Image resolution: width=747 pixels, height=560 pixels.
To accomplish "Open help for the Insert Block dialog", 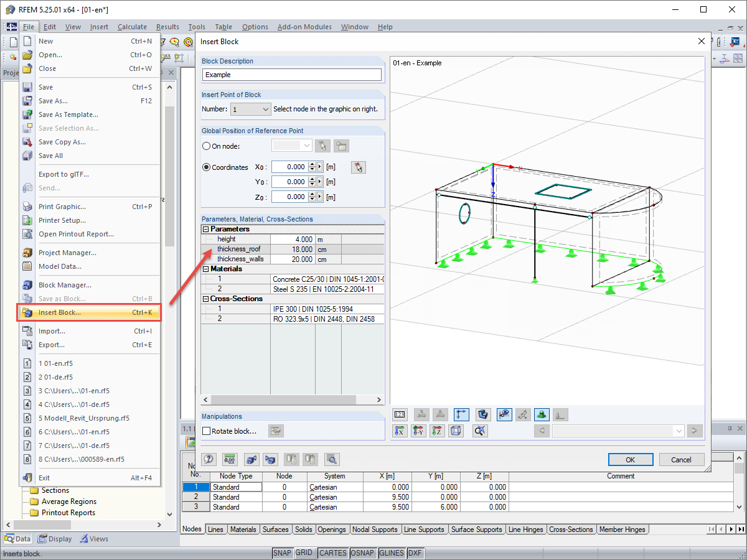I will point(208,459).
